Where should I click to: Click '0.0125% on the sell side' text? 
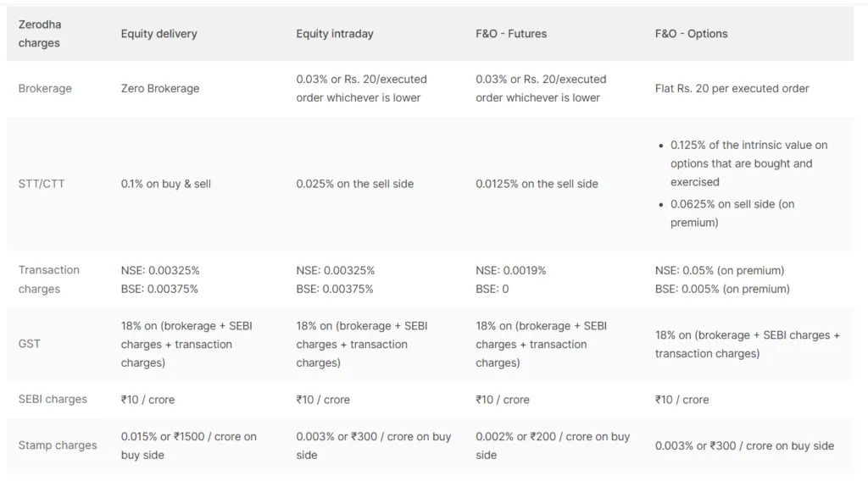[x=537, y=184]
